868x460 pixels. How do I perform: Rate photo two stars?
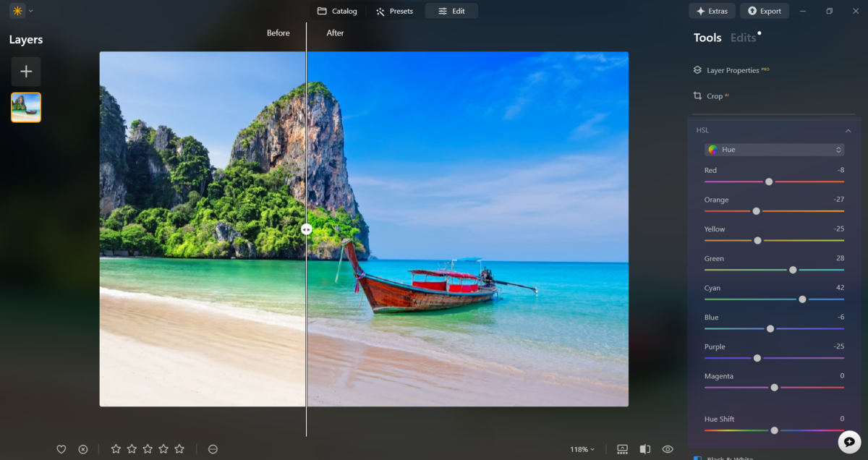pos(132,449)
